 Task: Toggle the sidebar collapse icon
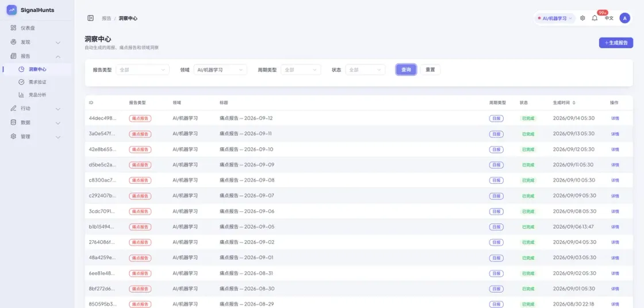coord(91,18)
